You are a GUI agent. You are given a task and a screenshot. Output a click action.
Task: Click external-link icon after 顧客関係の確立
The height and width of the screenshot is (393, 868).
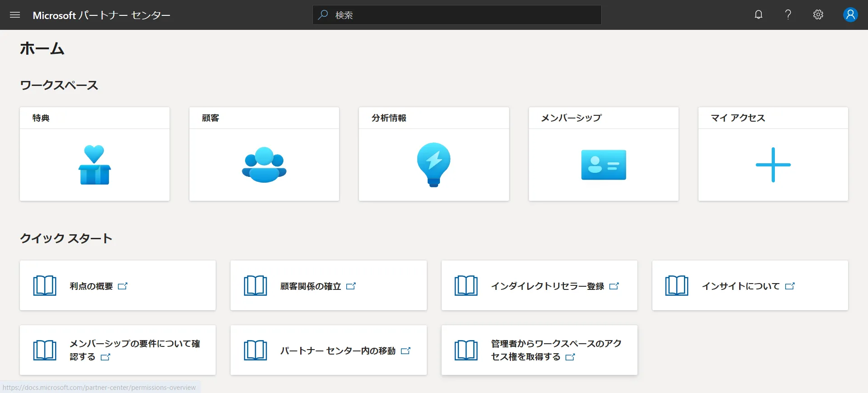(x=351, y=286)
